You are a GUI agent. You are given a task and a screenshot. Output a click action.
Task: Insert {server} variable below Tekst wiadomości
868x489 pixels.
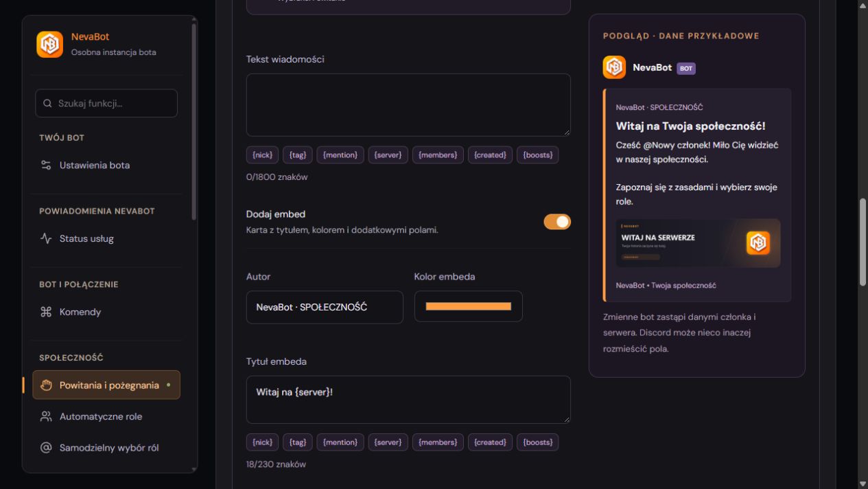(388, 155)
